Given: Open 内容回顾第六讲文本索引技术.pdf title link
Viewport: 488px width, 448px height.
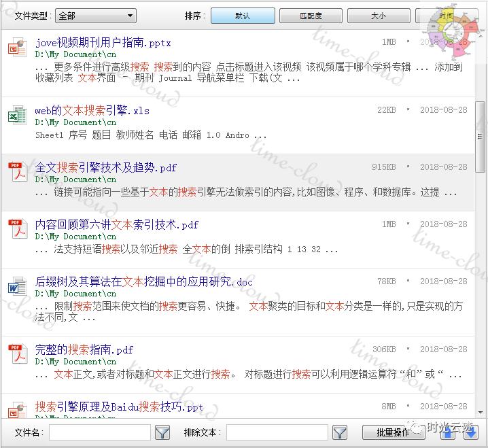Looking at the screenshot, I should point(117,224).
